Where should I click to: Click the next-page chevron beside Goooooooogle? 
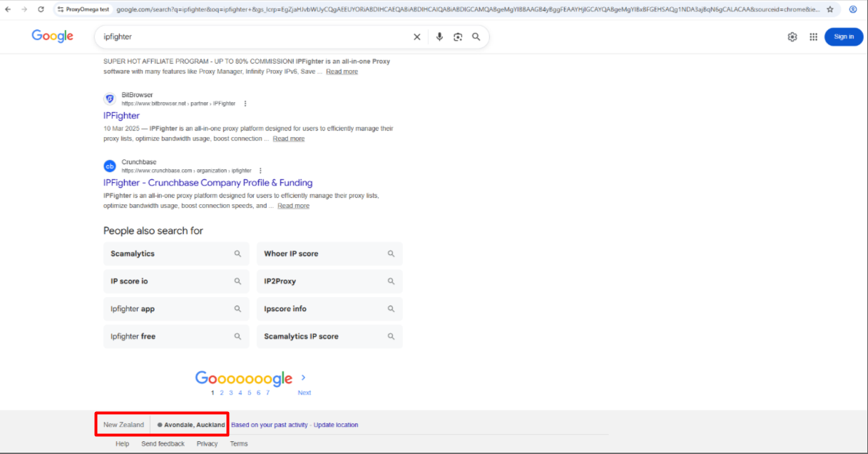[x=303, y=378]
